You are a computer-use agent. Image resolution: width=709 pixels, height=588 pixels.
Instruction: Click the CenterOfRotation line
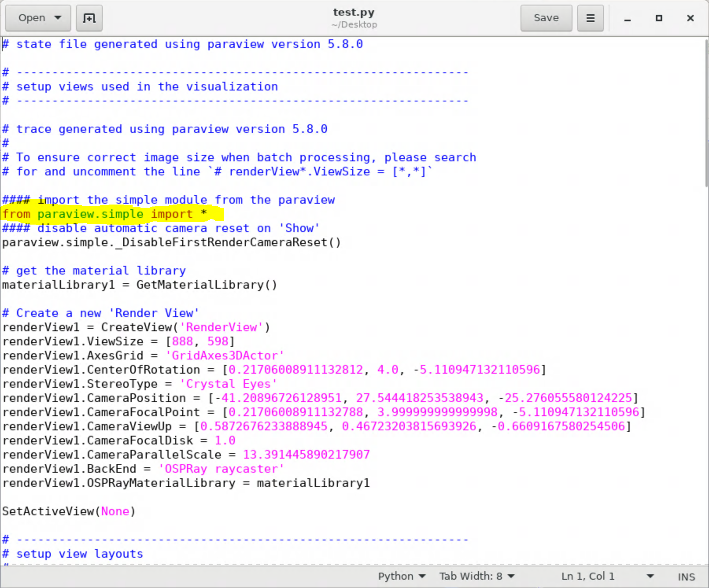click(274, 370)
